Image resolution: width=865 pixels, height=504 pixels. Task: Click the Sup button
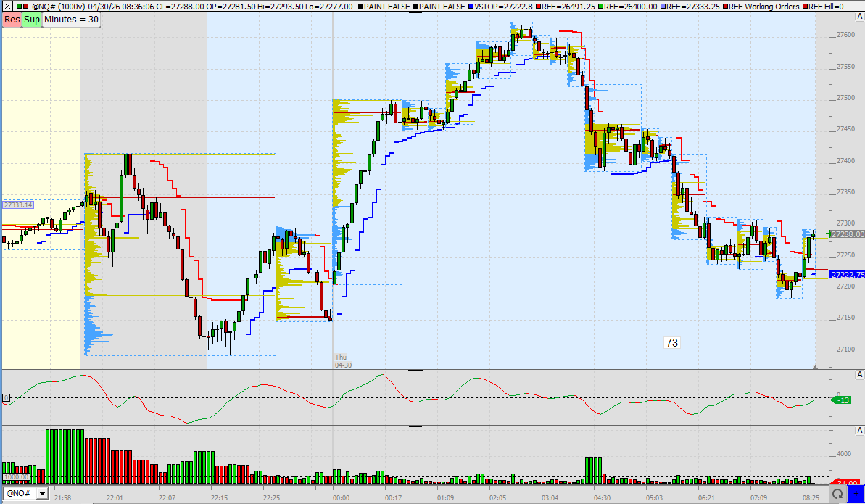32,20
